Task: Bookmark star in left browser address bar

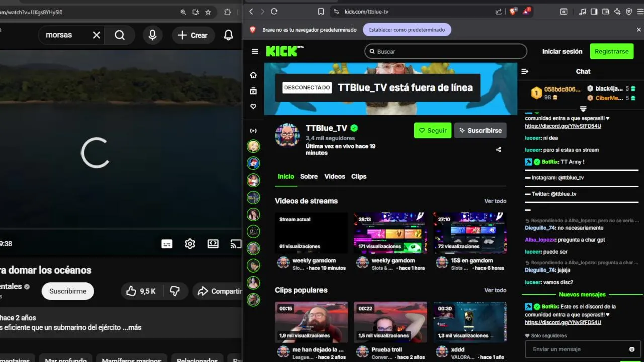Action: [208, 12]
